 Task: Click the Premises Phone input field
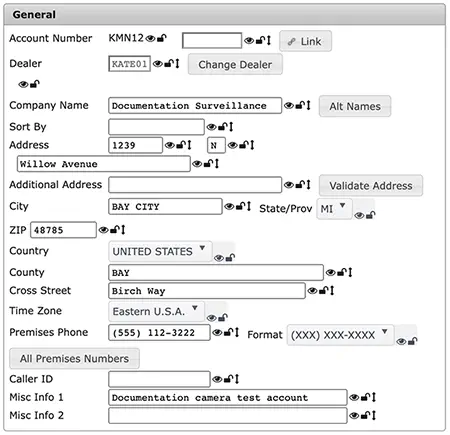(159, 332)
